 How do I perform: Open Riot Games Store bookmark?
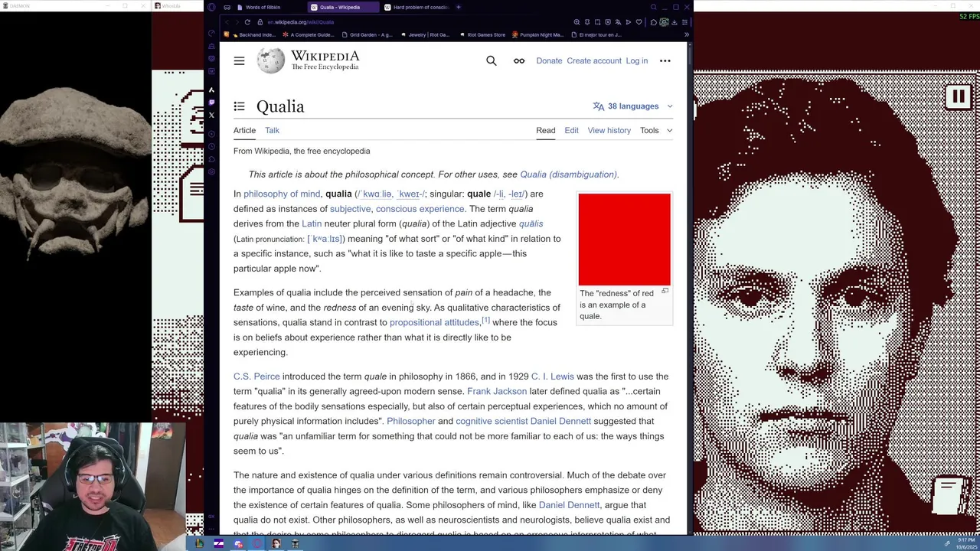[482, 34]
